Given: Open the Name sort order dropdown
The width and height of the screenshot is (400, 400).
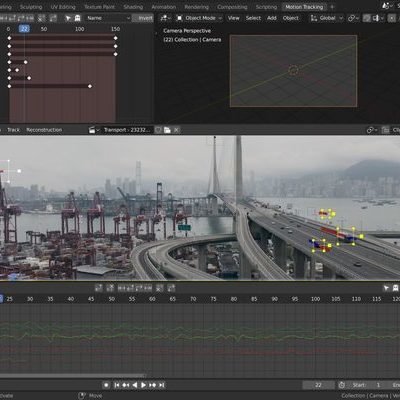Looking at the screenshot, I should click(x=108, y=18).
